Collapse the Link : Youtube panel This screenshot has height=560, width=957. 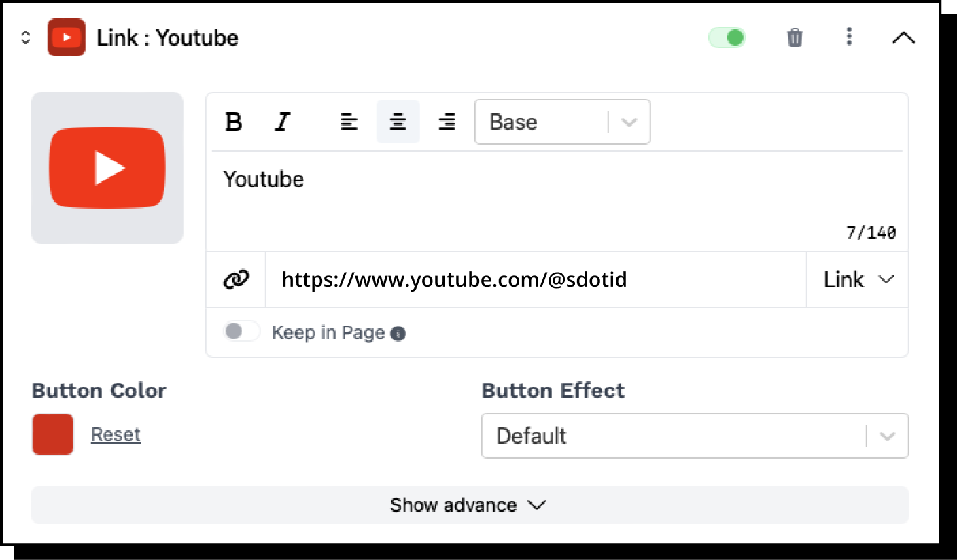point(903,38)
